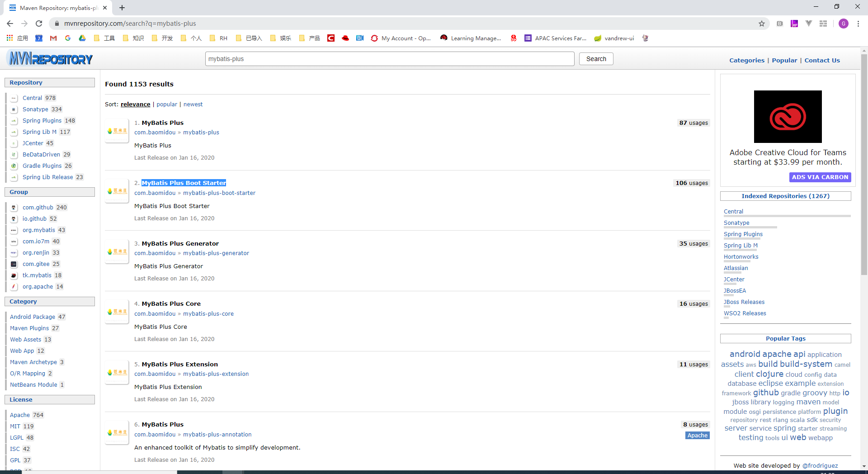Open the Chrome three-dot menu
This screenshot has width=868, height=474.
click(858, 24)
